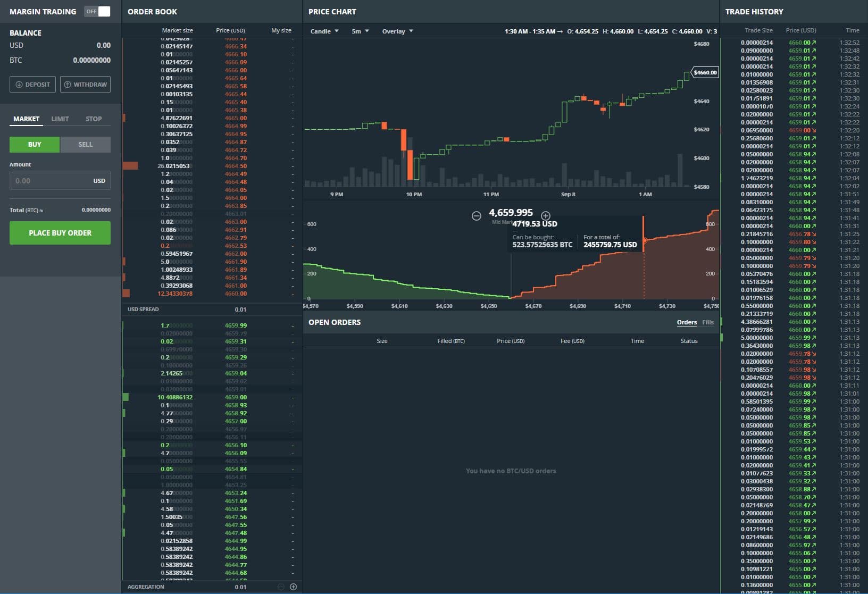Switch to the SELL side
Image resolution: width=868 pixels, height=594 pixels.
(85, 144)
